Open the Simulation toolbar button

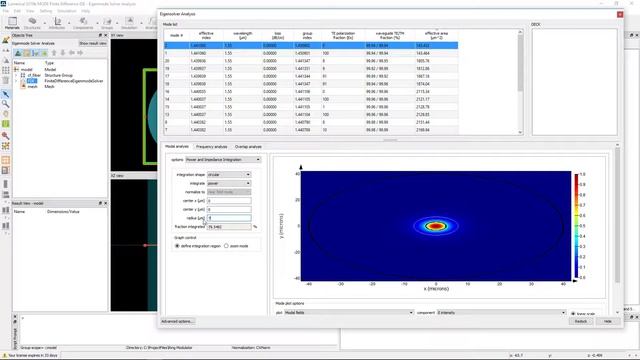[x=129, y=23]
